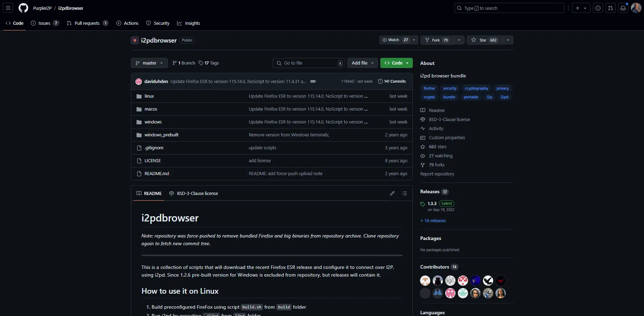This screenshot has width=644, height=316.
Task: Open the notifications inbox icon
Action: pyautogui.click(x=623, y=8)
